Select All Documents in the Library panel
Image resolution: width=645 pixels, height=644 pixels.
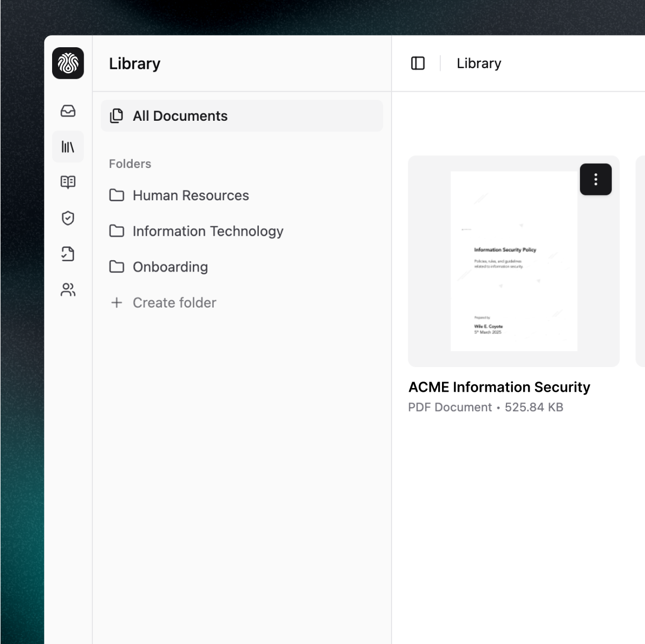coord(180,116)
